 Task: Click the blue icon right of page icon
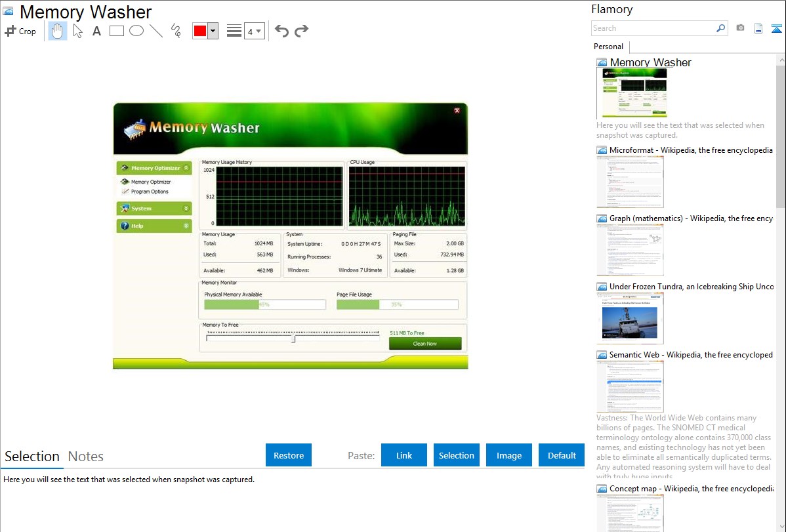(x=776, y=29)
